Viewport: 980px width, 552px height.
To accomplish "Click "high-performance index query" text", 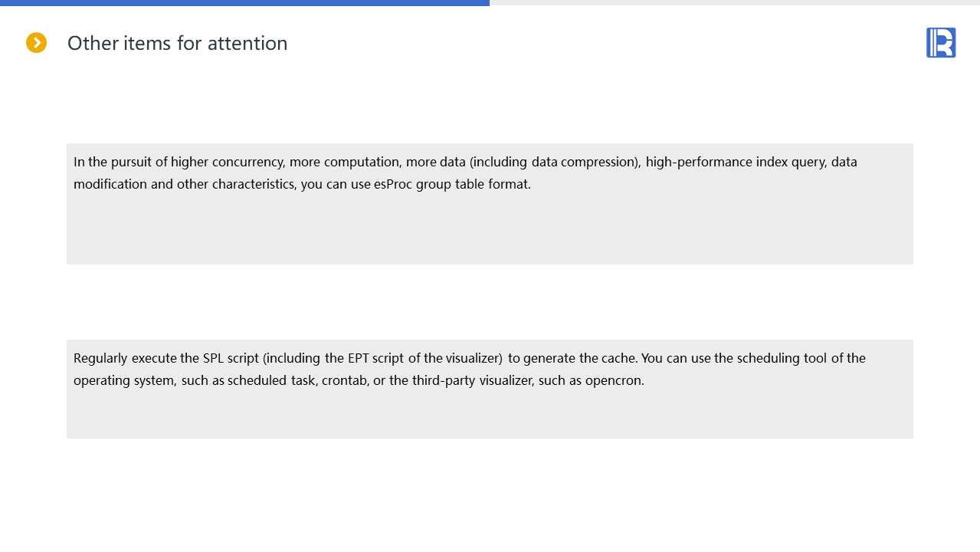I will (736, 162).
